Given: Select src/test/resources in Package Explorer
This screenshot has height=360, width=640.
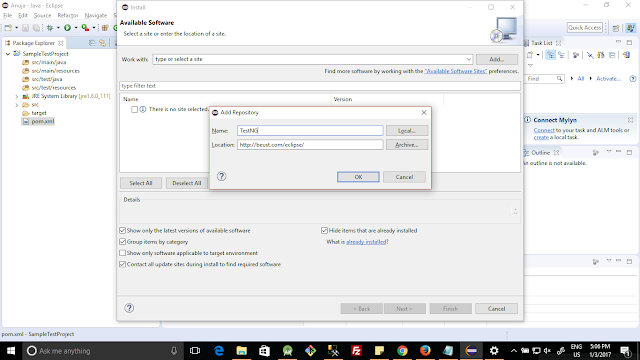Looking at the screenshot, I should [x=53, y=88].
